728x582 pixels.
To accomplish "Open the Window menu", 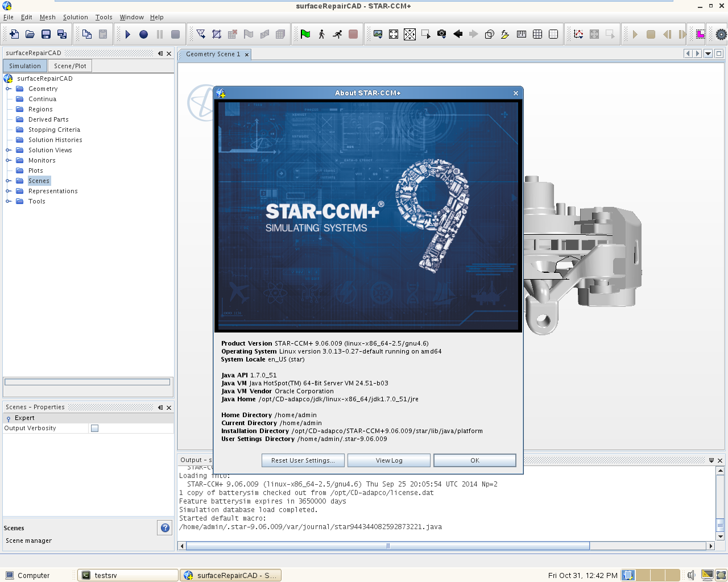I will pos(132,17).
